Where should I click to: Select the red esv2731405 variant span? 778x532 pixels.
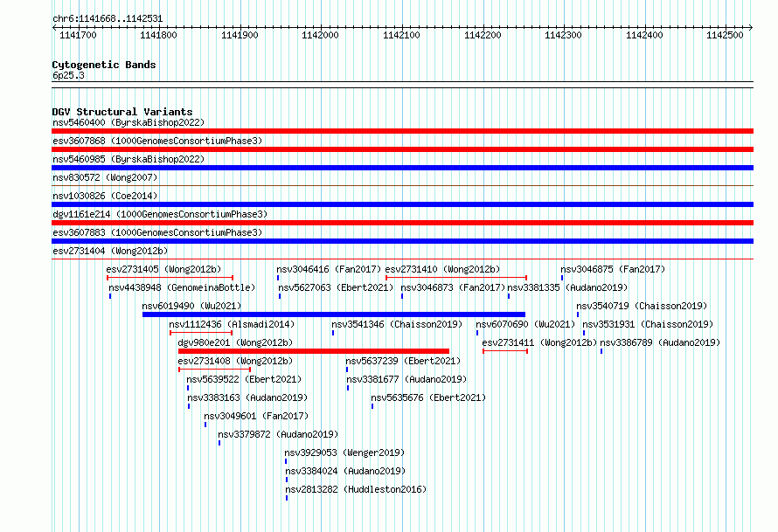click(x=170, y=278)
